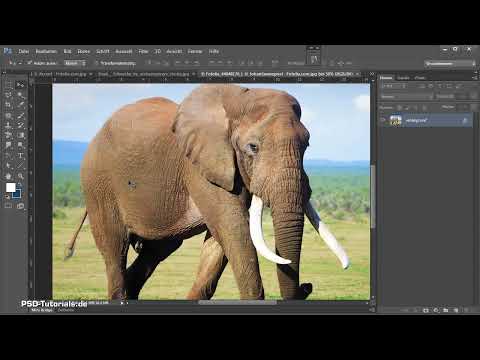Viewport: 480px width, 360px height.
Task: Create a new layer group
Action: click(x=446, y=310)
